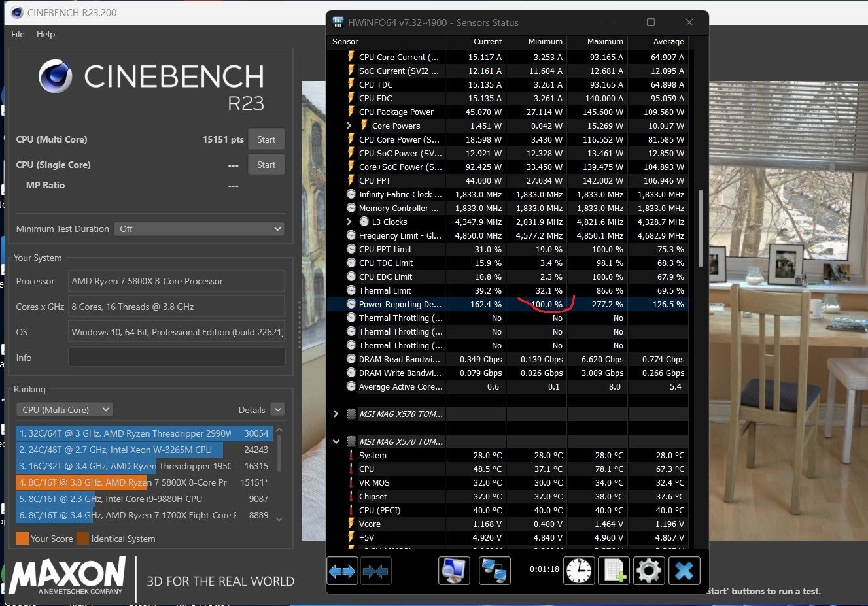Collapse expanded MSI MAG X570 group
The image size is (868, 606).
click(x=336, y=441)
